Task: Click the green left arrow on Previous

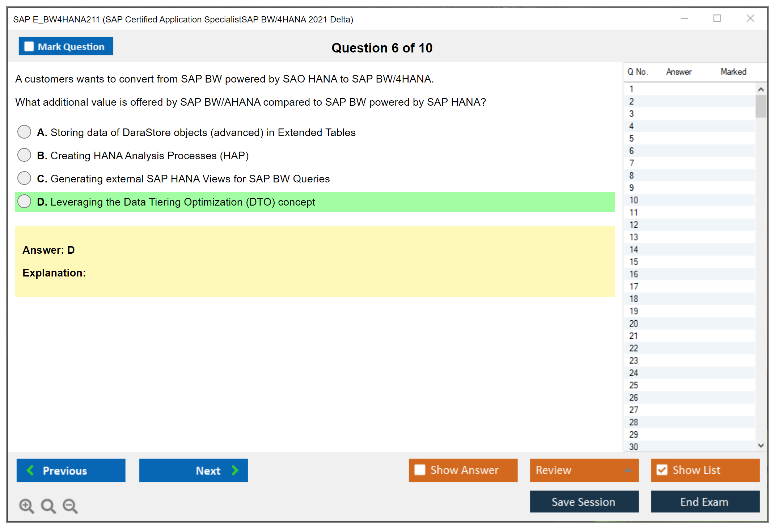Action: (x=30, y=470)
